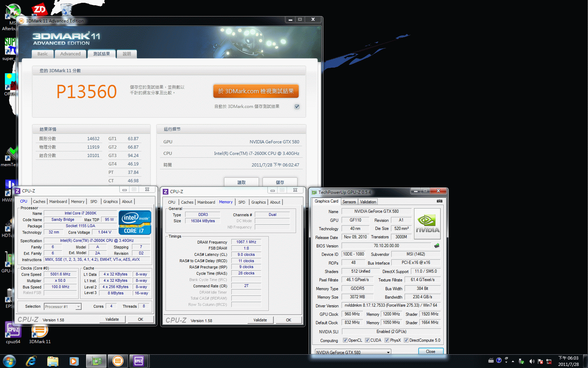Open the Mainboard tab in left CPU-Z window
Viewport: 588px width, 368px height.
point(58,202)
